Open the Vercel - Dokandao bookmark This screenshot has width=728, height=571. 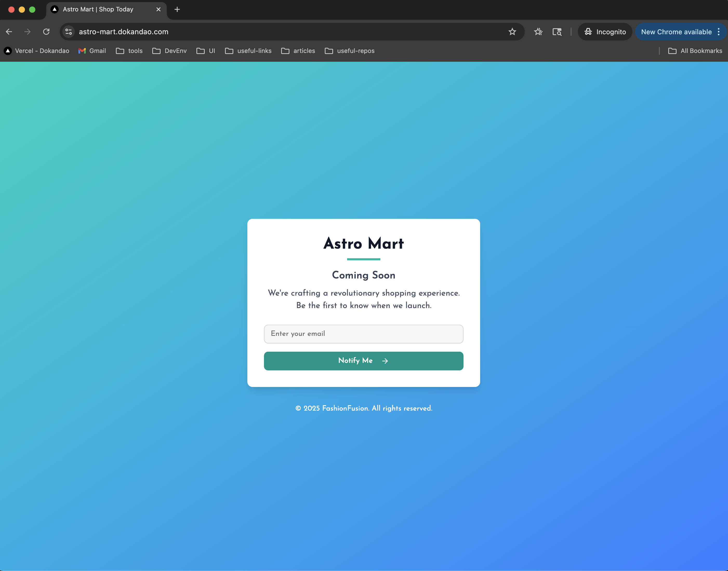(x=36, y=51)
